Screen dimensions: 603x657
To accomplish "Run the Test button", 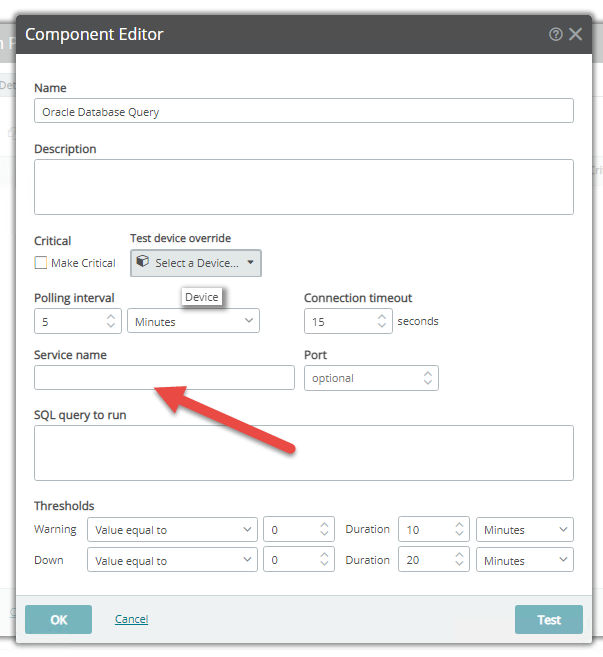I will (549, 619).
